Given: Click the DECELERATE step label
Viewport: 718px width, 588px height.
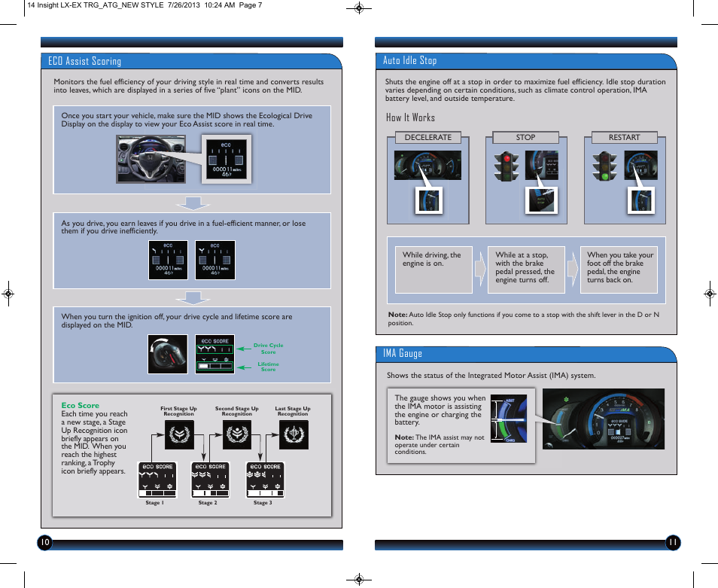Looking at the screenshot, I should click(x=428, y=137).
